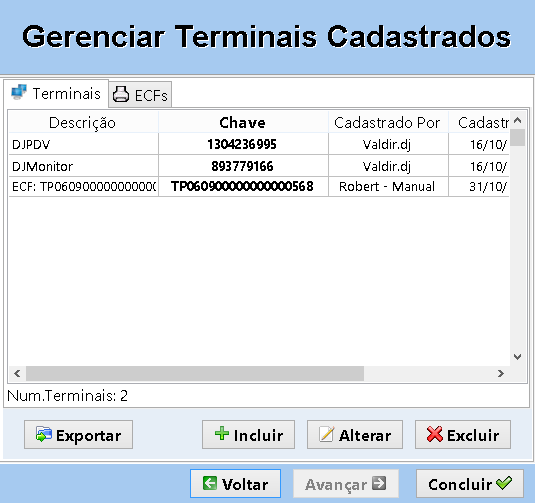Click the red X icon on Excluir

click(434, 434)
